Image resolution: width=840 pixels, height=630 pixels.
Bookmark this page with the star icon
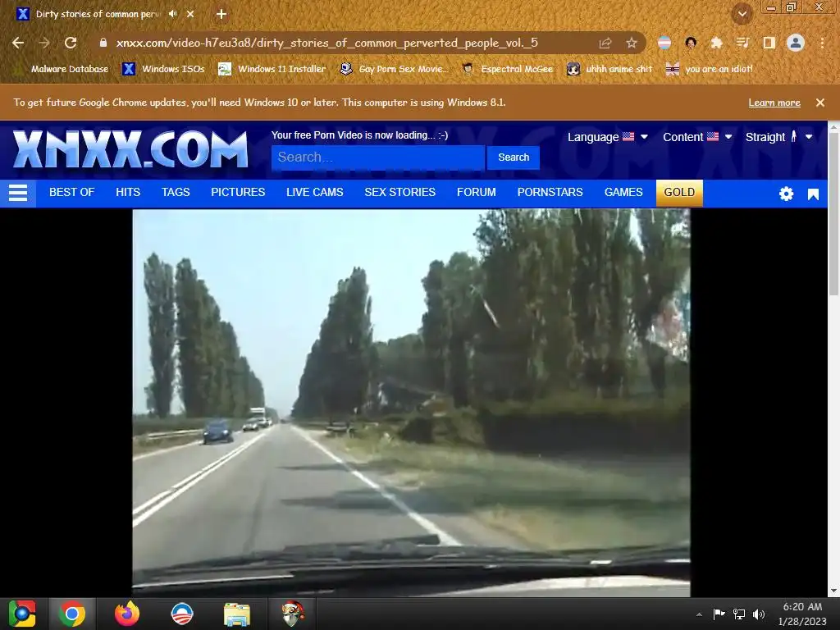(632, 43)
